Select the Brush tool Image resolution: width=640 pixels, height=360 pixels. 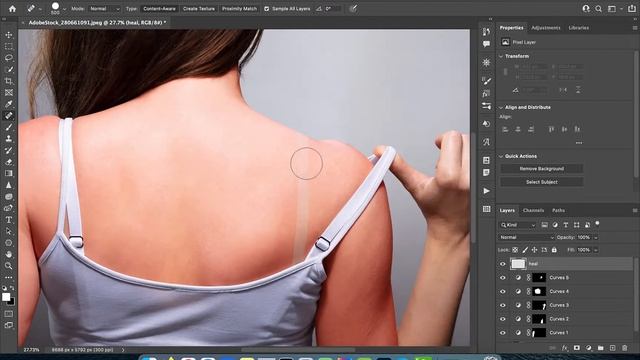(x=9, y=127)
